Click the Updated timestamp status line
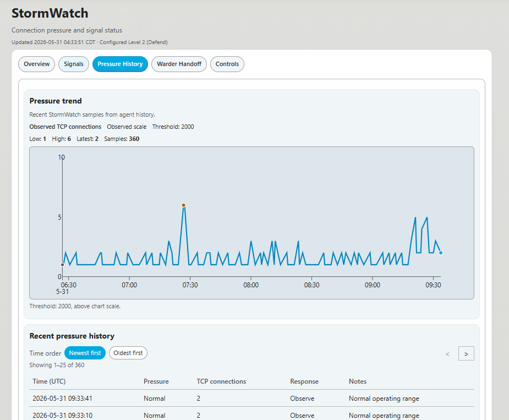 [x=90, y=42]
